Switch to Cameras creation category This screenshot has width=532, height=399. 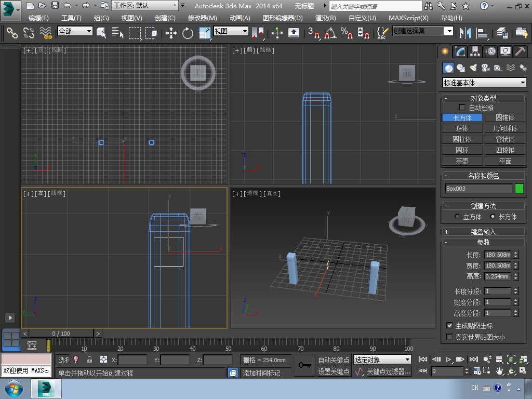pyautogui.click(x=485, y=68)
